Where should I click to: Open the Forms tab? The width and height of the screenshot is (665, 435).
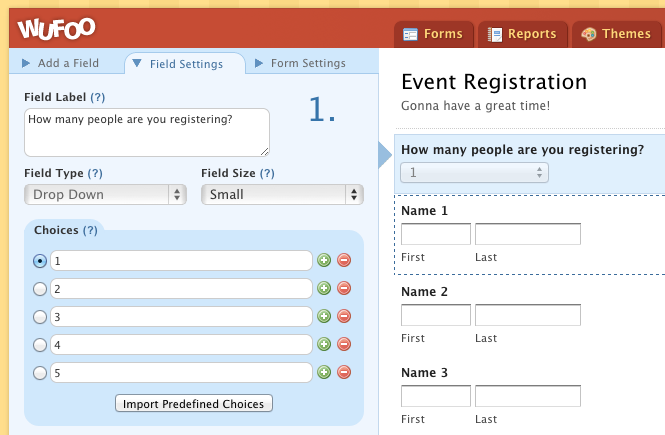[x=434, y=34]
